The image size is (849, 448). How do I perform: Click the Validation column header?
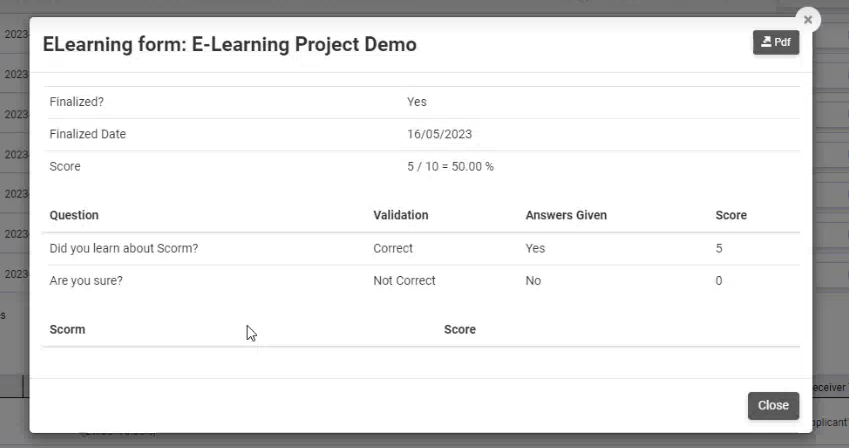(x=401, y=215)
